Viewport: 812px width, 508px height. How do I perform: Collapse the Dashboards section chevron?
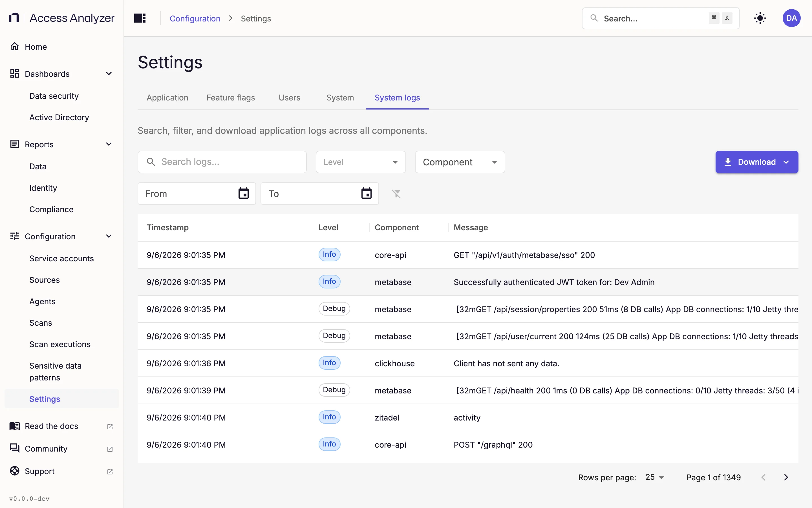click(109, 74)
